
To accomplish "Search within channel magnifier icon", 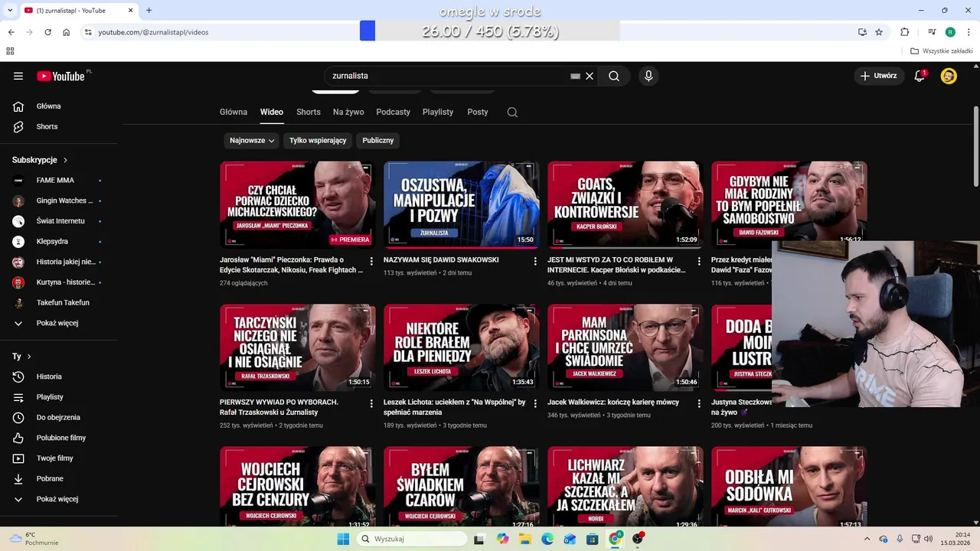I will [512, 112].
